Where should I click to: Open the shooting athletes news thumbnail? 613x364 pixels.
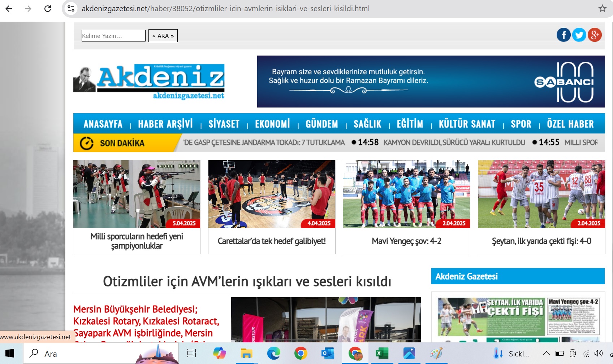pos(137,194)
